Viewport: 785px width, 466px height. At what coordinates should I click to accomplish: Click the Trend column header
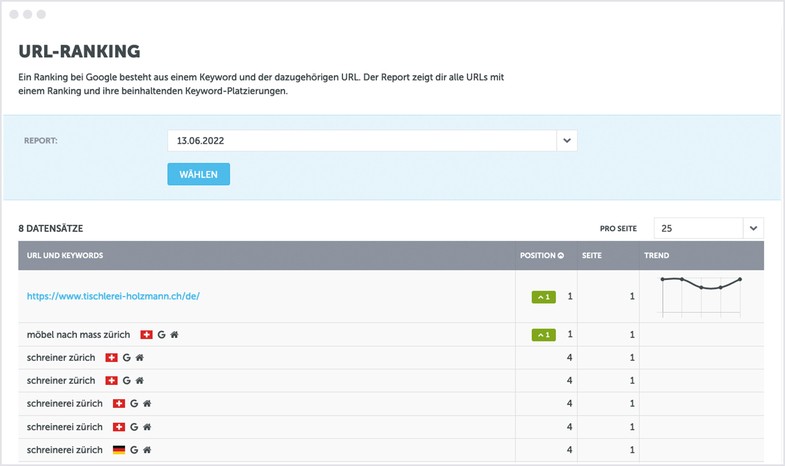[657, 256]
